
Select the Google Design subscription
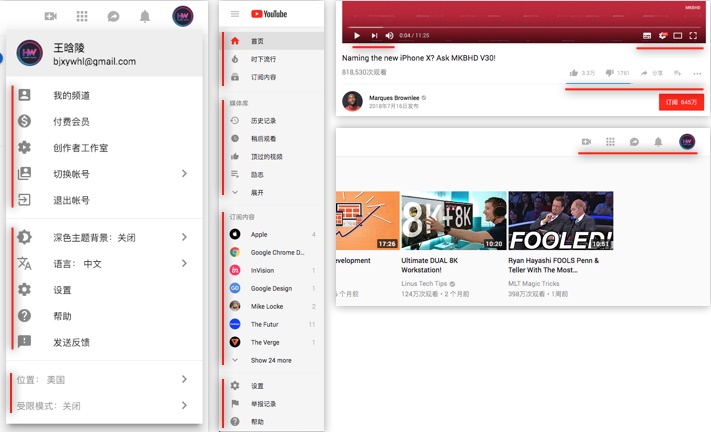pos(273,288)
